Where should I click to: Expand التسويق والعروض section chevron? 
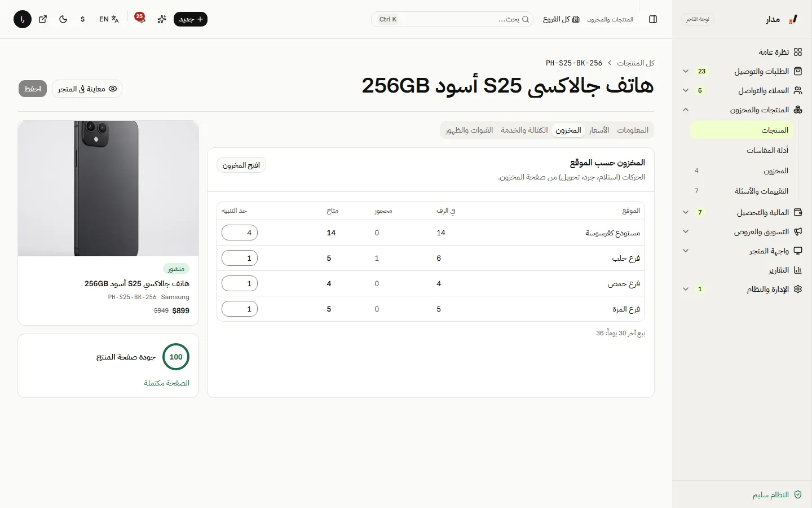(x=686, y=231)
